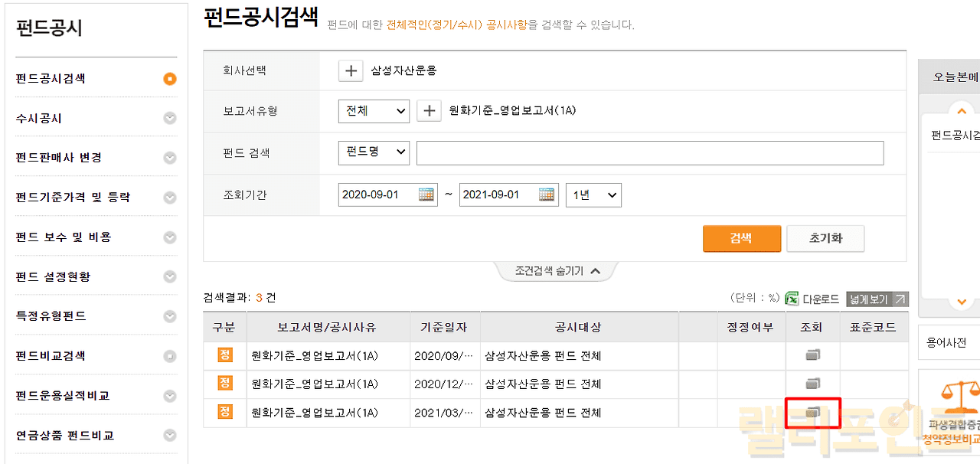Click the 초기화 reset button
Screen dimensions: 980x464
825,238
